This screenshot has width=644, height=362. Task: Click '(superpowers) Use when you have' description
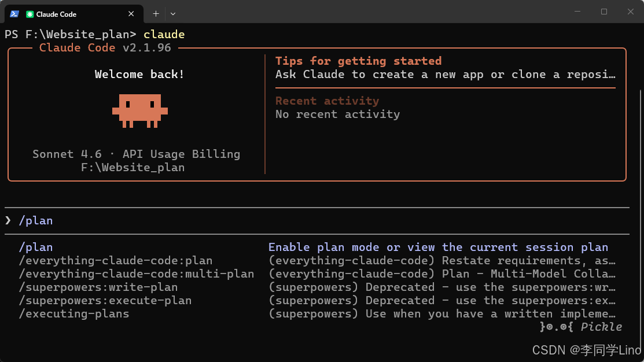(442, 313)
